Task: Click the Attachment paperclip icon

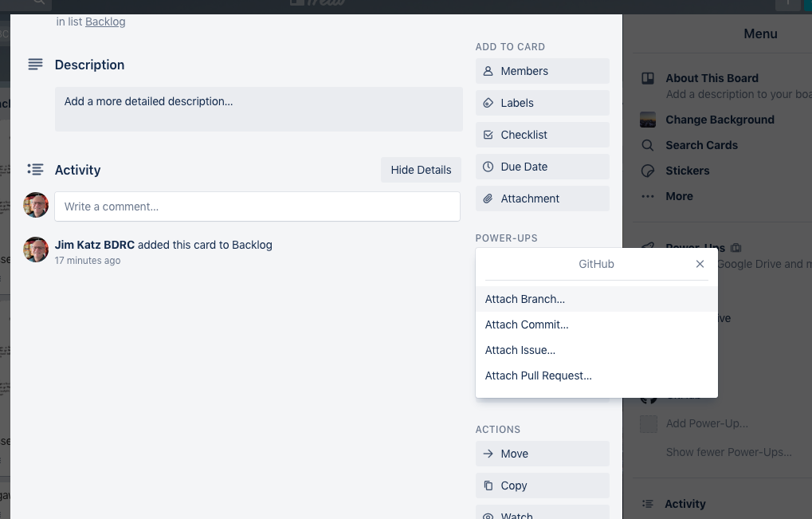Action: pos(488,199)
